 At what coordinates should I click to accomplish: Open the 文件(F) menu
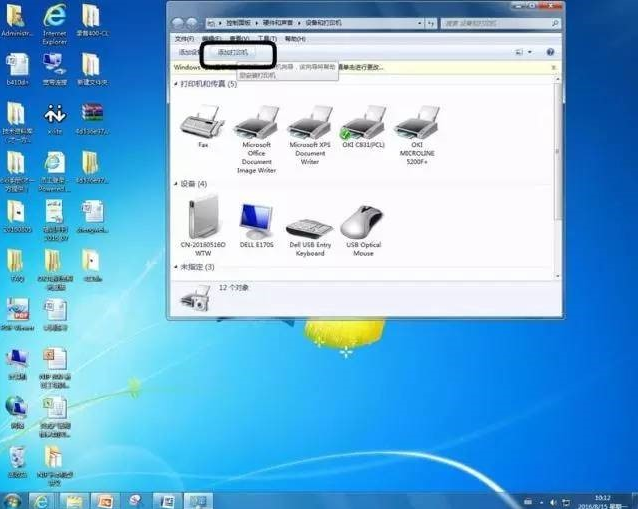[x=184, y=39]
